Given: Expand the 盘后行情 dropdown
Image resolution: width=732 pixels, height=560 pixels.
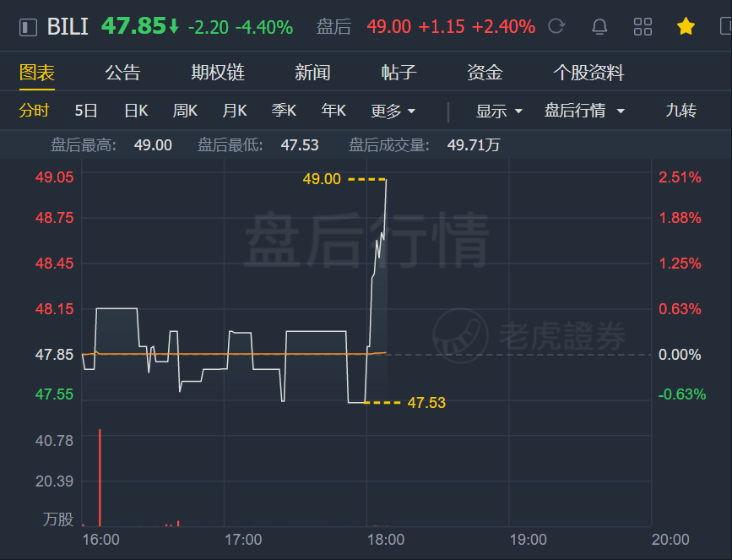Looking at the screenshot, I should click(x=584, y=111).
